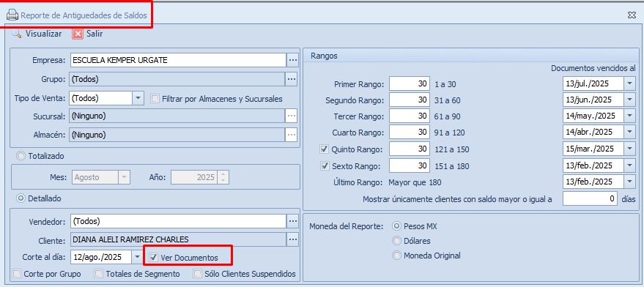This screenshot has height=287, width=644.
Task: Open Cliente lookup ellipsis button
Action: pos(292,239)
